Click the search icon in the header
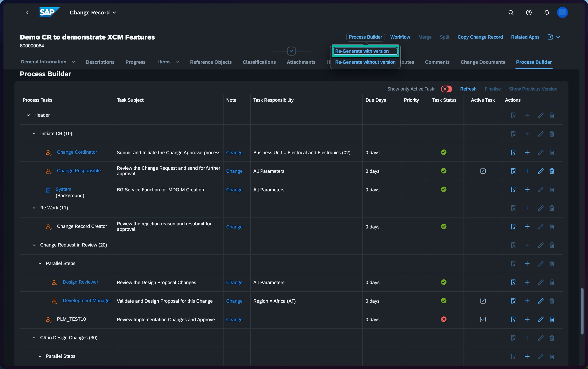Viewport: 588px width, 369px height. (511, 12)
